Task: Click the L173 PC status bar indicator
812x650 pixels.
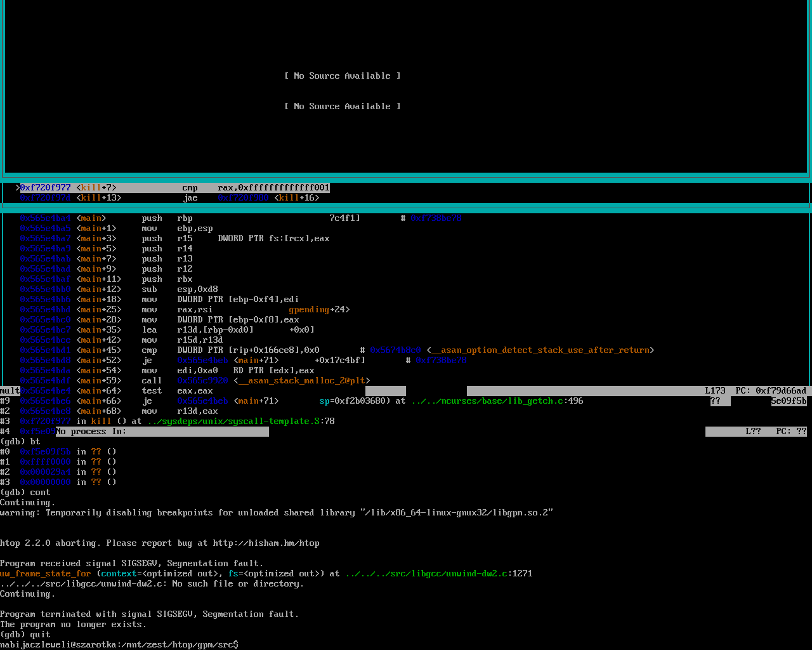Action: (755, 391)
